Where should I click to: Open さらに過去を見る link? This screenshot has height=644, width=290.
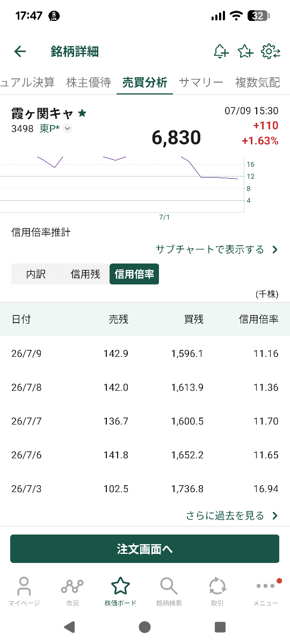click(x=225, y=516)
